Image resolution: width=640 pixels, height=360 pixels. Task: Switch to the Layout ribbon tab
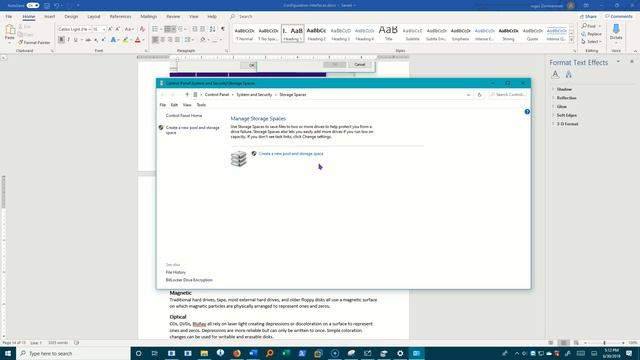coord(93,16)
